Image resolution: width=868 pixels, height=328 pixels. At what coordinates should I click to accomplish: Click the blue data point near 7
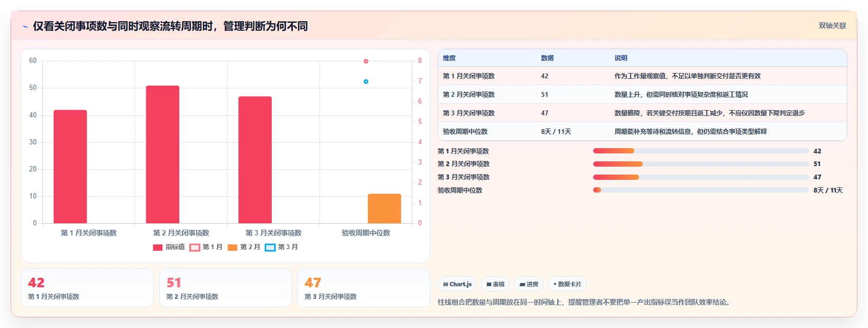tap(366, 81)
